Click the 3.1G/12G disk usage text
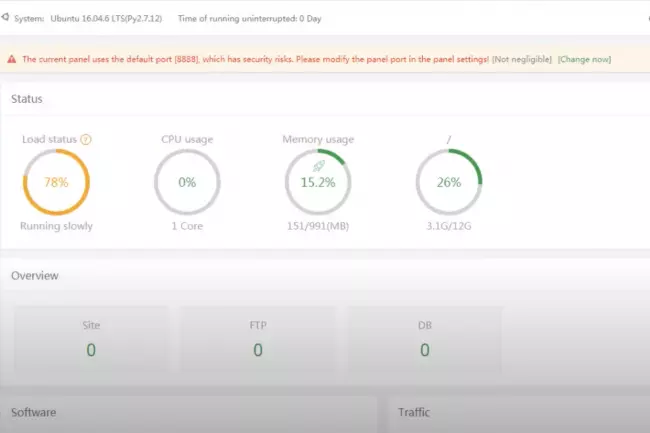The image size is (650, 433). pos(449,226)
